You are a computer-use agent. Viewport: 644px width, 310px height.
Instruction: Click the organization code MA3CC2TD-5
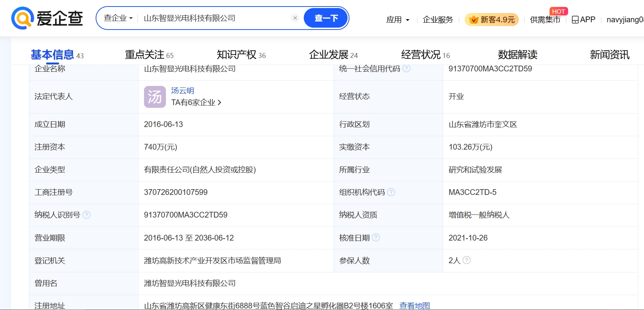click(472, 192)
